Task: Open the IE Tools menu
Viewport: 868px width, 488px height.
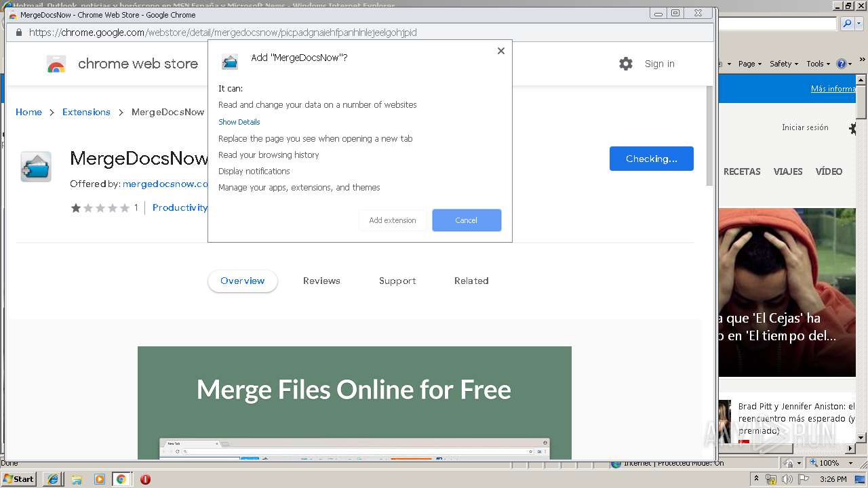Action: [818, 64]
